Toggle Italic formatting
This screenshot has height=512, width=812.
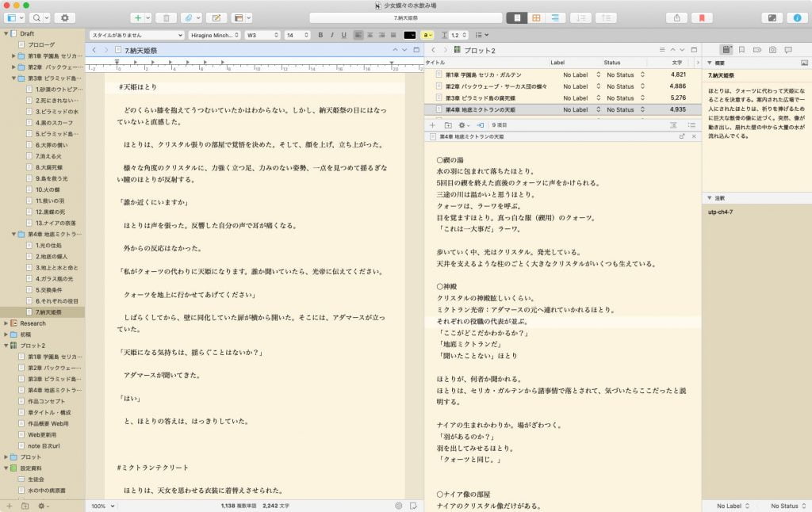(x=332, y=35)
